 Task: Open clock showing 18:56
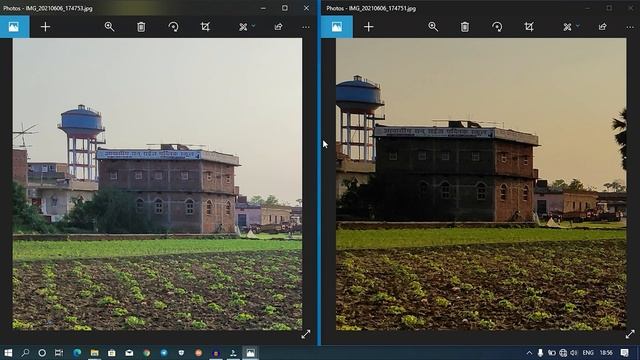pos(606,353)
